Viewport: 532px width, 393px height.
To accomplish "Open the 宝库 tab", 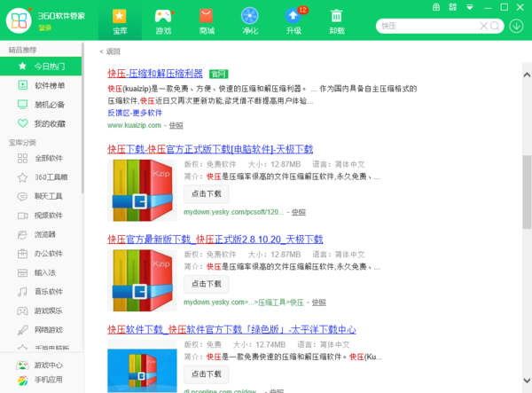I will click(x=120, y=21).
